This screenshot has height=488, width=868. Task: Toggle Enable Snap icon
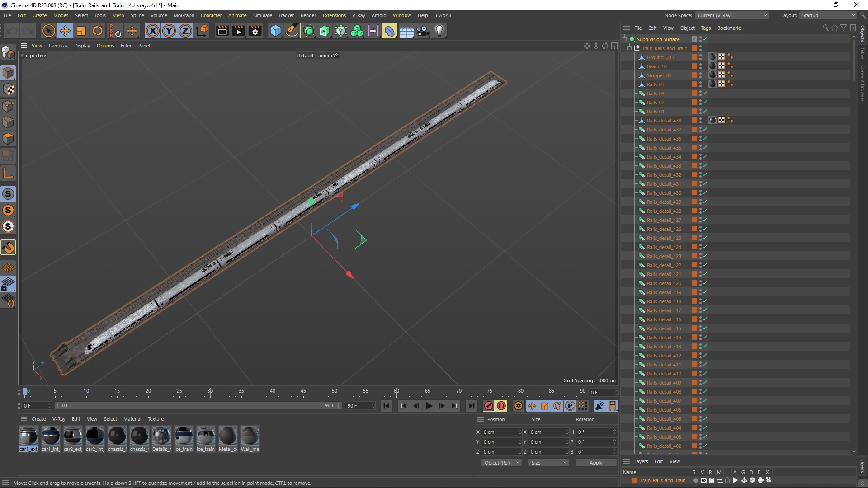(8, 247)
